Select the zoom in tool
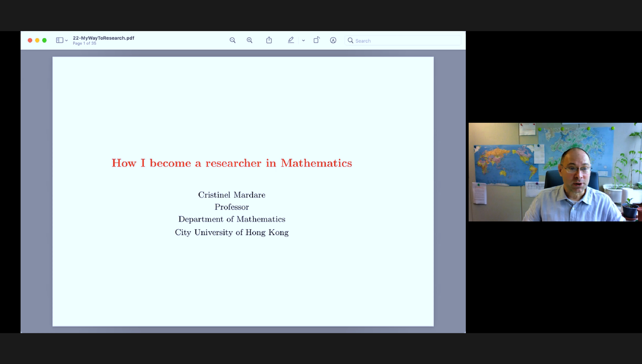The height and width of the screenshot is (364, 642). tap(250, 40)
